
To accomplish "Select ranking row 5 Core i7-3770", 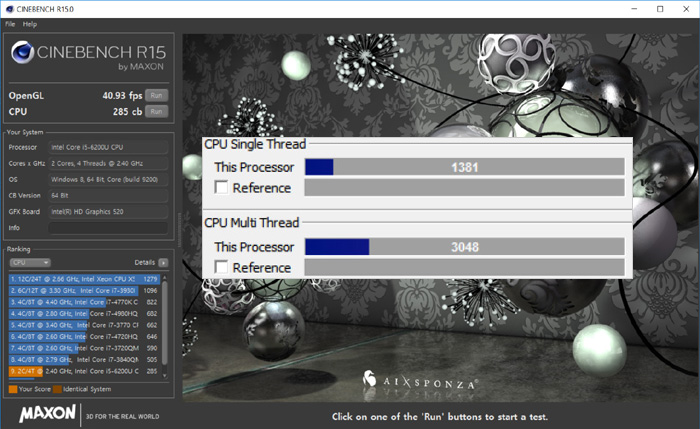I will coord(84,325).
